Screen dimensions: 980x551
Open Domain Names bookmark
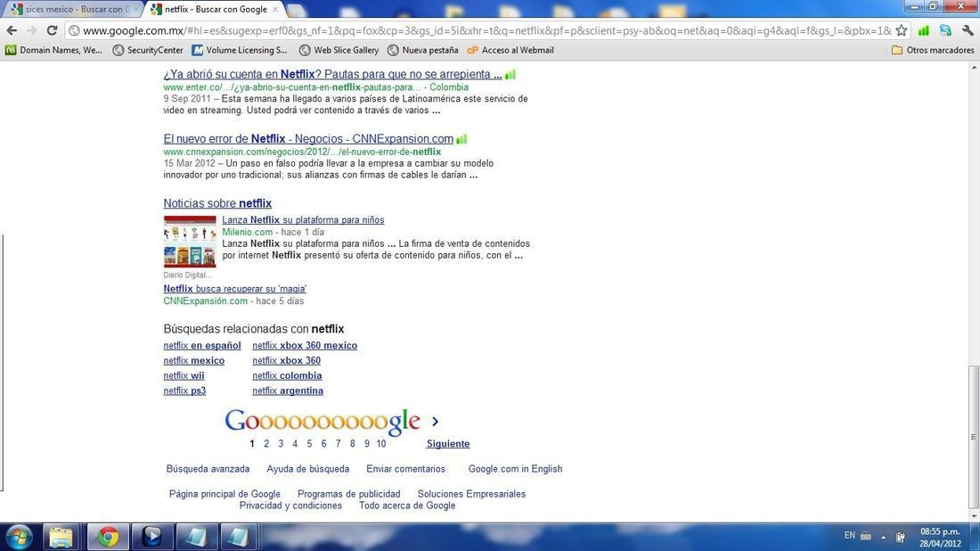click(x=53, y=50)
